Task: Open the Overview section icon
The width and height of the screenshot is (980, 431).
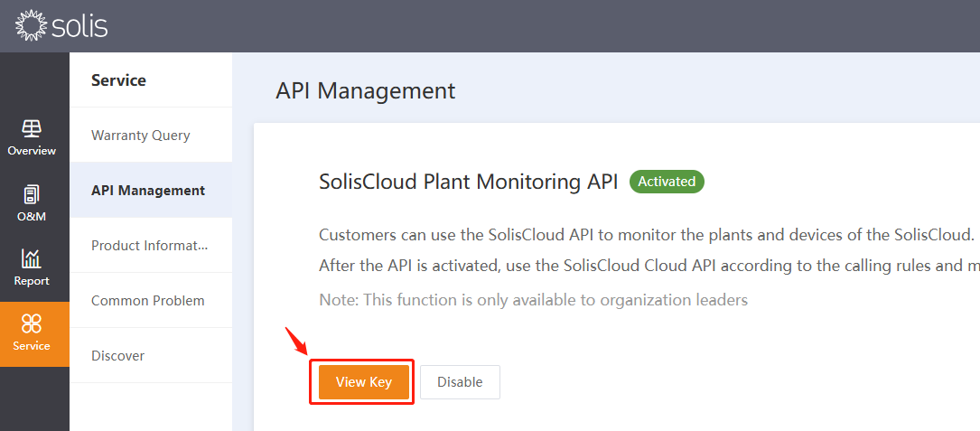Action: coord(32,129)
